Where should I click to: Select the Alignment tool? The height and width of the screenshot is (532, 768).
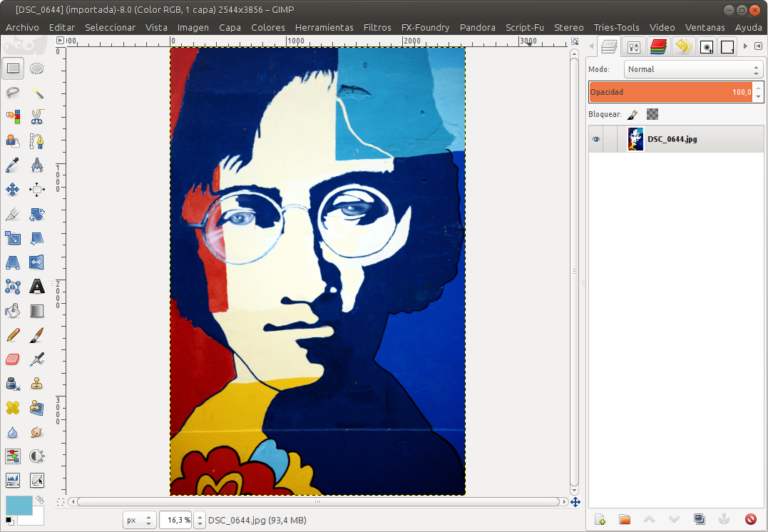coord(37,190)
